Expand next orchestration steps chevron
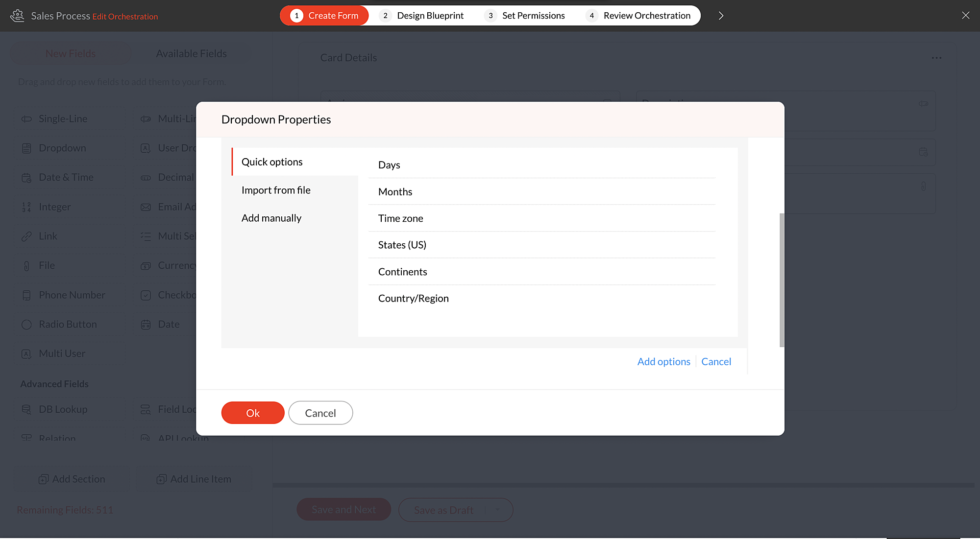 (x=721, y=16)
